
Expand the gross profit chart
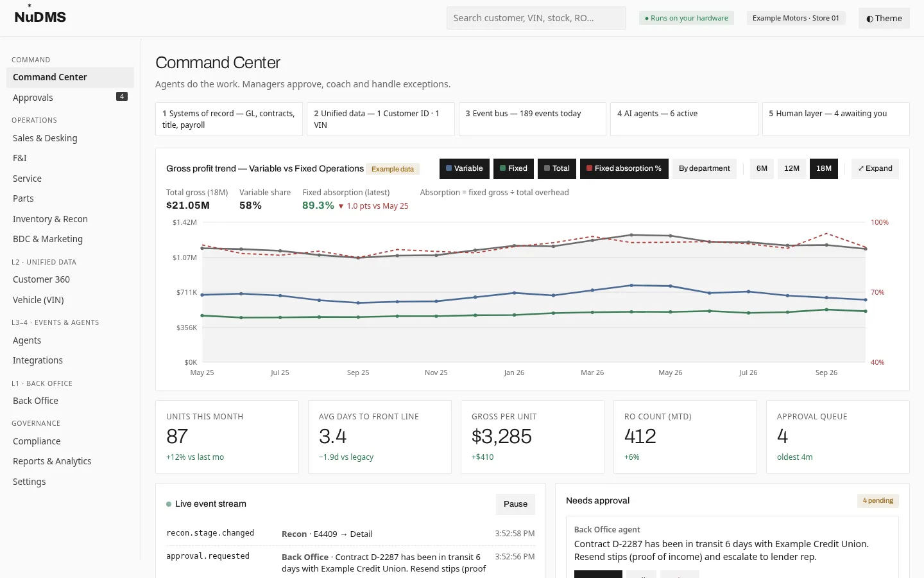[875, 168]
